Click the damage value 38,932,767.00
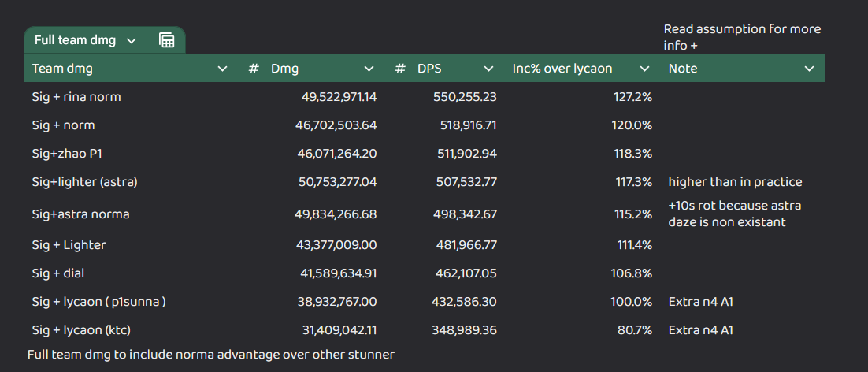Screen dimensions: 868x372 tap(338, 302)
